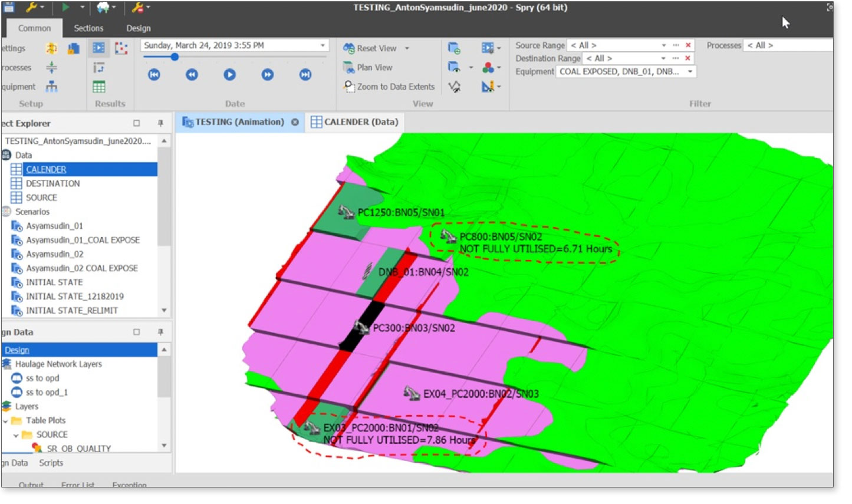
Task: Play the schedule animation
Action: pos(229,74)
